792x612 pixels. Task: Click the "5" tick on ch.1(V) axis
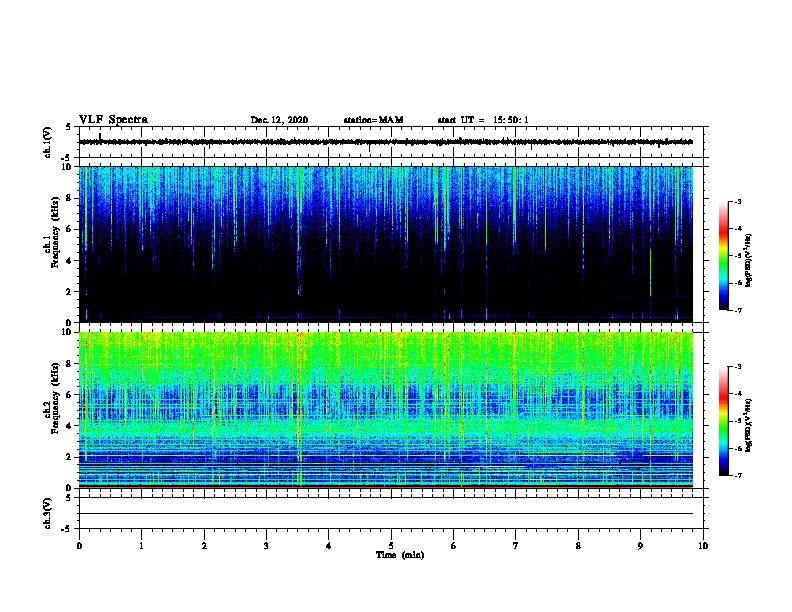coord(69,127)
